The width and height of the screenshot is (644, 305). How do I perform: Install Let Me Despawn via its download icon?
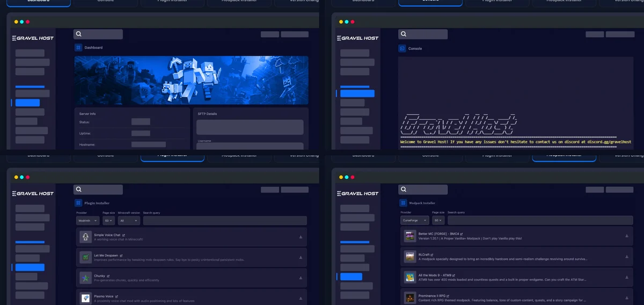coord(301,257)
